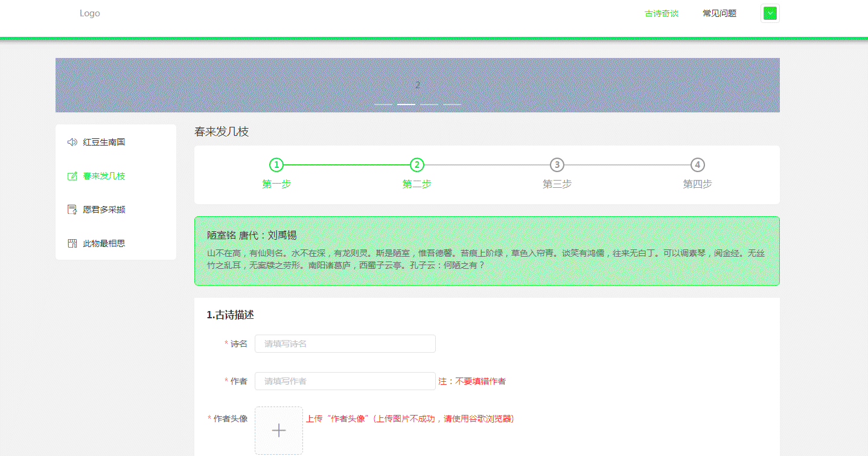
Task: Click the 第二步 step label
Action: (x=417, y=184)
